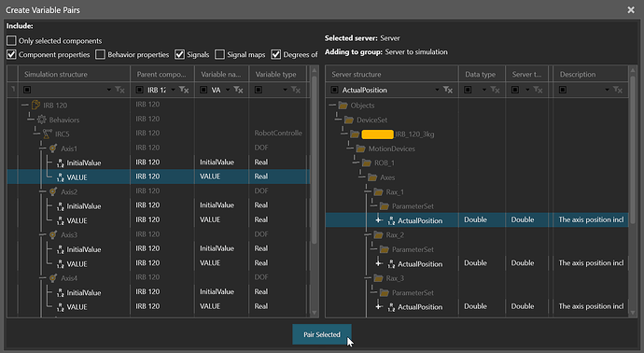Select Axis4 InitialValue row
The height and width of the screenshot is (353, 644).
(159, 292)
